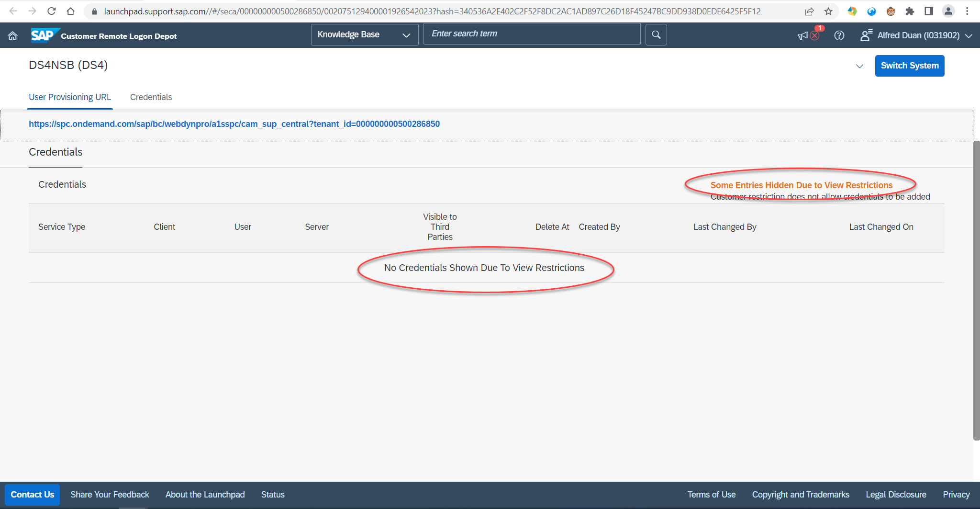Share this page via the share icon
The height and width of the screenshot is (509, 980).
[x=809, y=11]
